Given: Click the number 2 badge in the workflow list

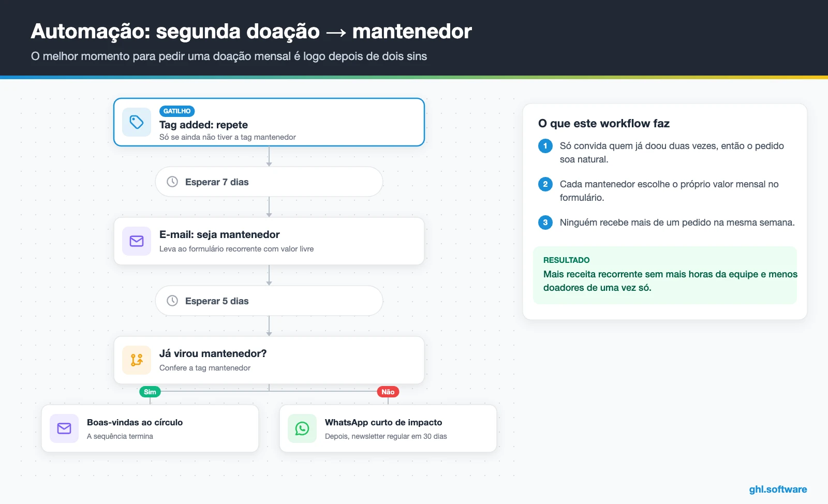Looking at the screenshot, I should coord(545,184).
